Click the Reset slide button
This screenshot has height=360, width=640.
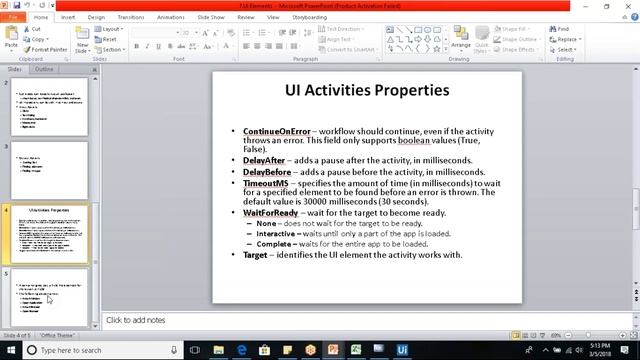click(106, 39)
